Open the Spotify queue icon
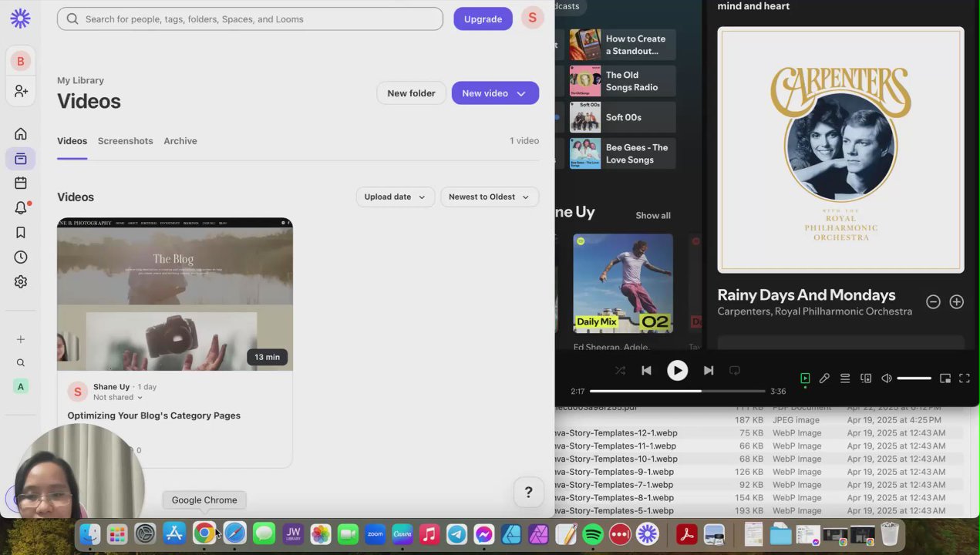This screenshot has height=555, width=980. tap(845, 378)
